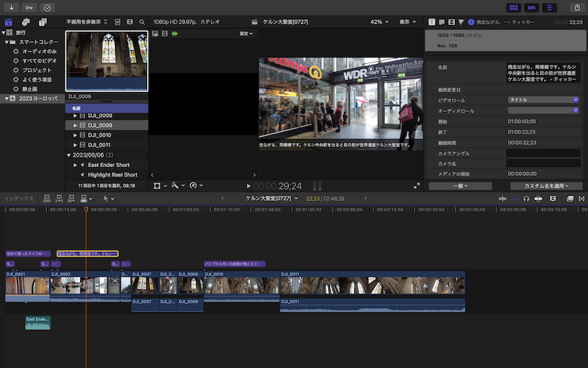The width and height of the screenshot is (588, 368).
Task: Collapse the 旅行 library
Action: [x=4, y=32]
